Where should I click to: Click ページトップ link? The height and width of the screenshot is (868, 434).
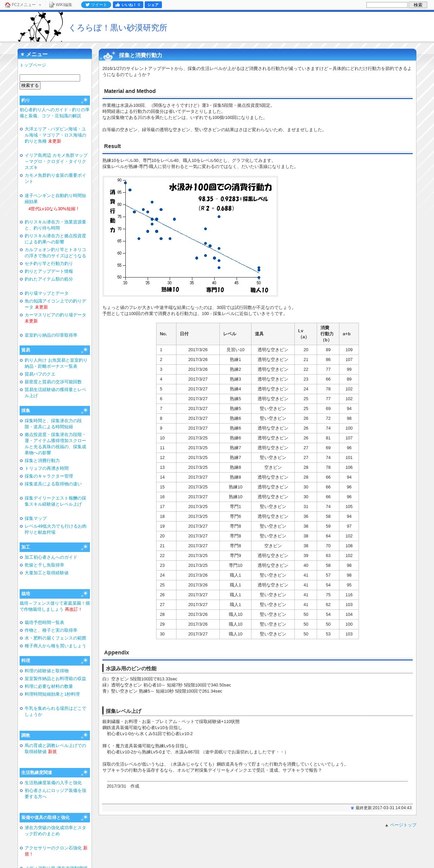pos(403,825)
